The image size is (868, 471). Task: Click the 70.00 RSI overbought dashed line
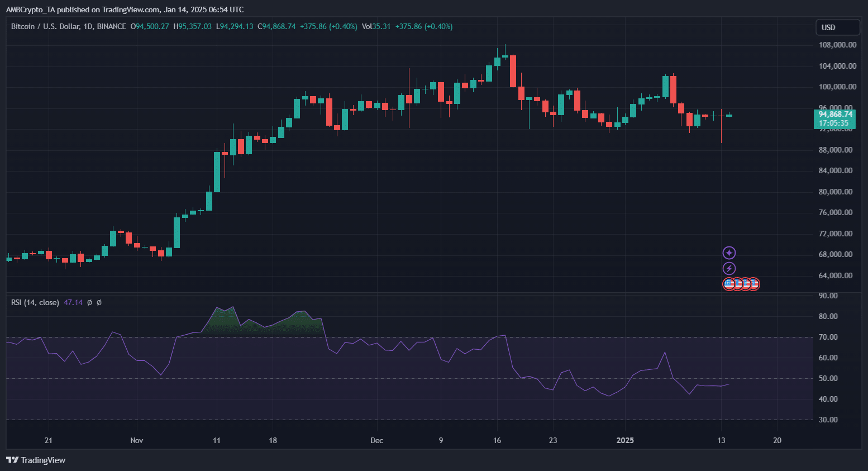pyautogui.click(x=391, y=337)
